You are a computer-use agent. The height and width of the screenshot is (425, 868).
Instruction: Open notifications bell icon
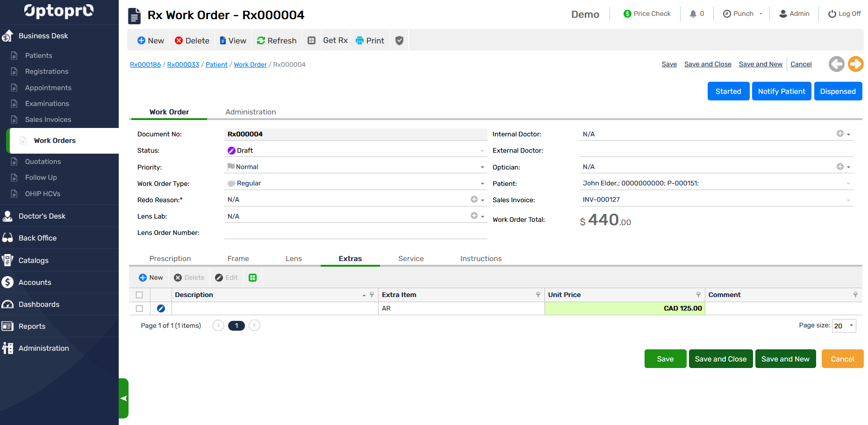click(x=693, y=14)
